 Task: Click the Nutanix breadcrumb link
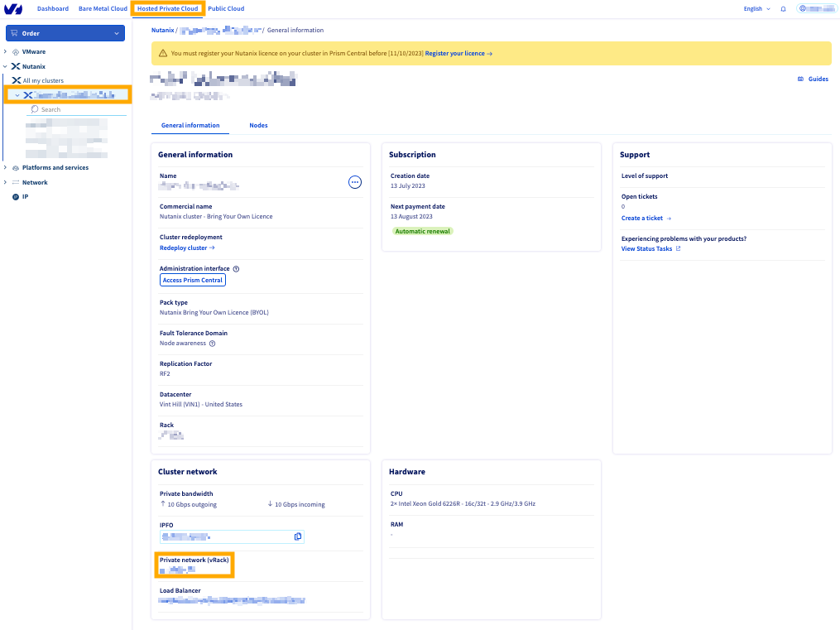point(162,30)
